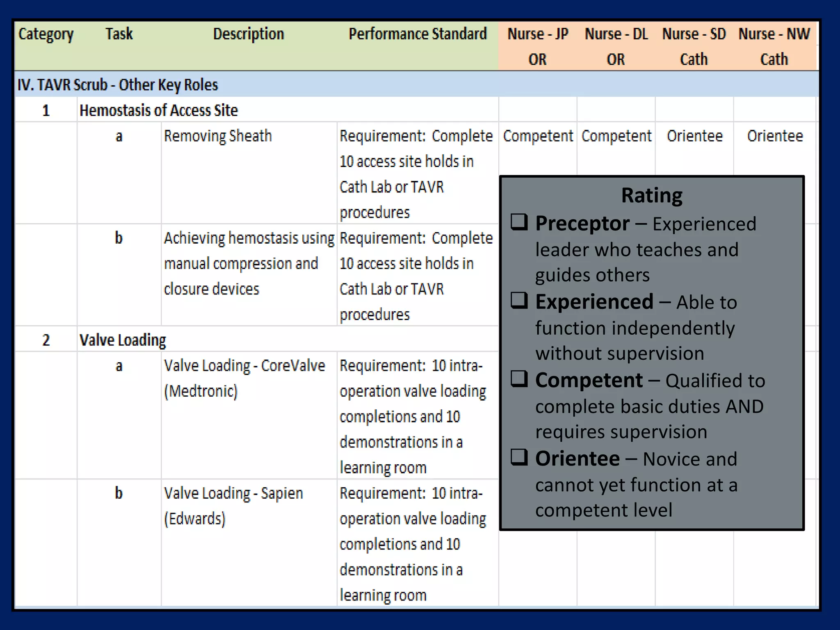Click the bold 'Experienced' legend term
840x630 pixels.
[x=594, y=302]
